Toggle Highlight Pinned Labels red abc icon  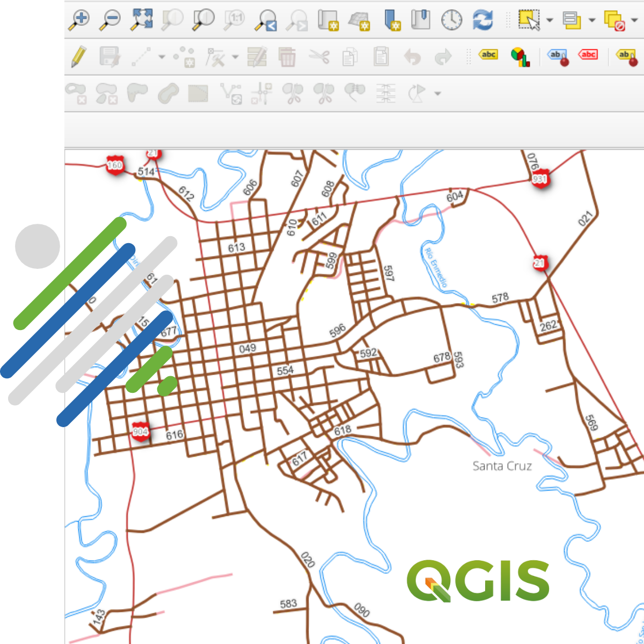pos(588,54)
